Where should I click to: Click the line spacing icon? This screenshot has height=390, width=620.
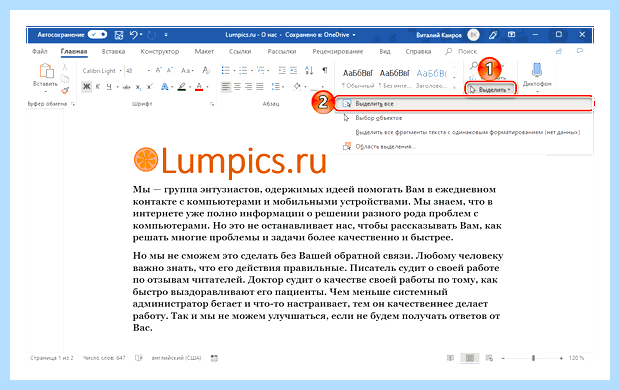coord(275,86)
